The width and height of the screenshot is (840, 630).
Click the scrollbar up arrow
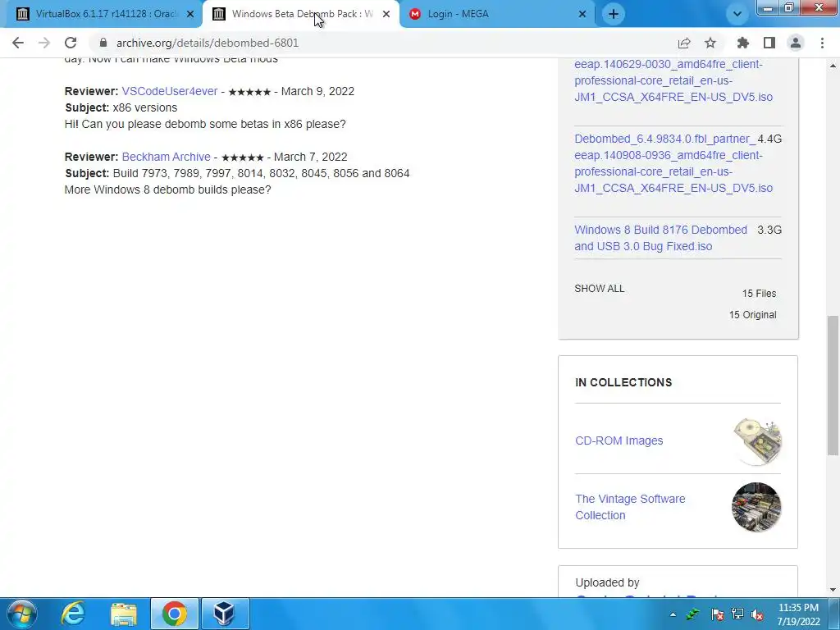(x=833, y=66)
